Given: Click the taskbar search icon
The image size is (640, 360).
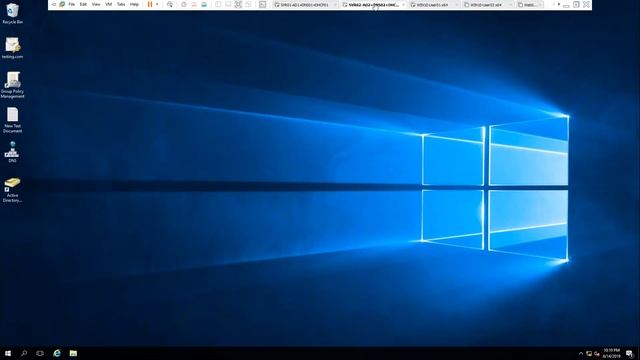Looking at the screenshot, I should pos(24,353).
